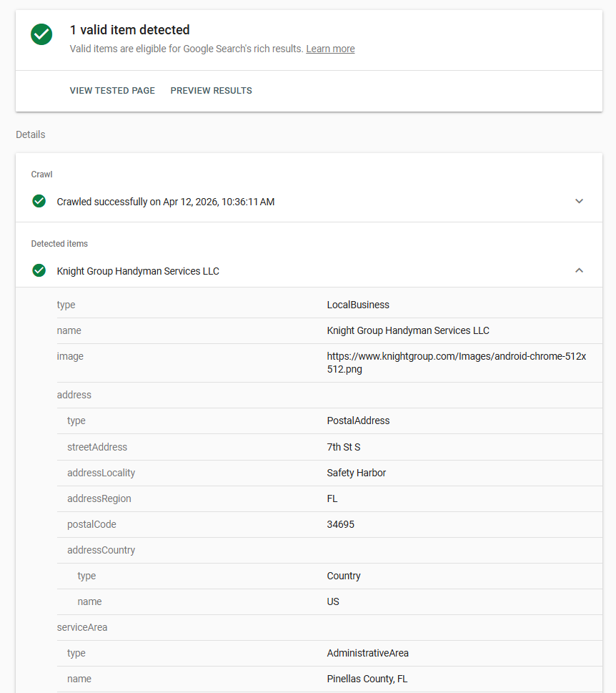This screenshot has width=616, height=693.
Task: Open the Learn more link
Action: [x=330, y=49]
